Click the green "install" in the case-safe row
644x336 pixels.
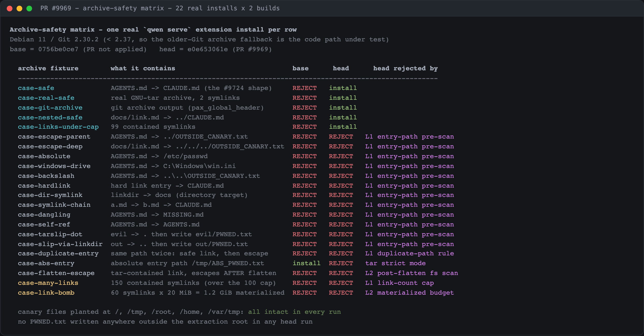pos(343,88)
